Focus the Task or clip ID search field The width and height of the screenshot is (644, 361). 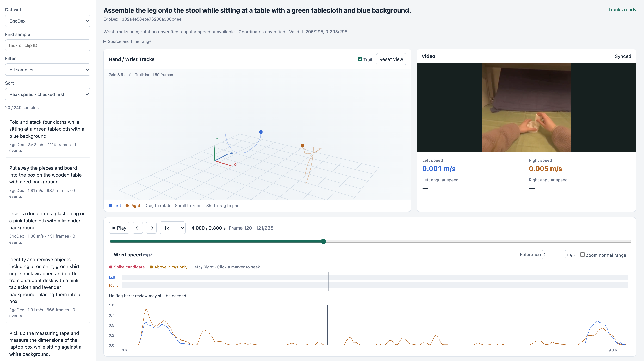(x=48, y=45)
